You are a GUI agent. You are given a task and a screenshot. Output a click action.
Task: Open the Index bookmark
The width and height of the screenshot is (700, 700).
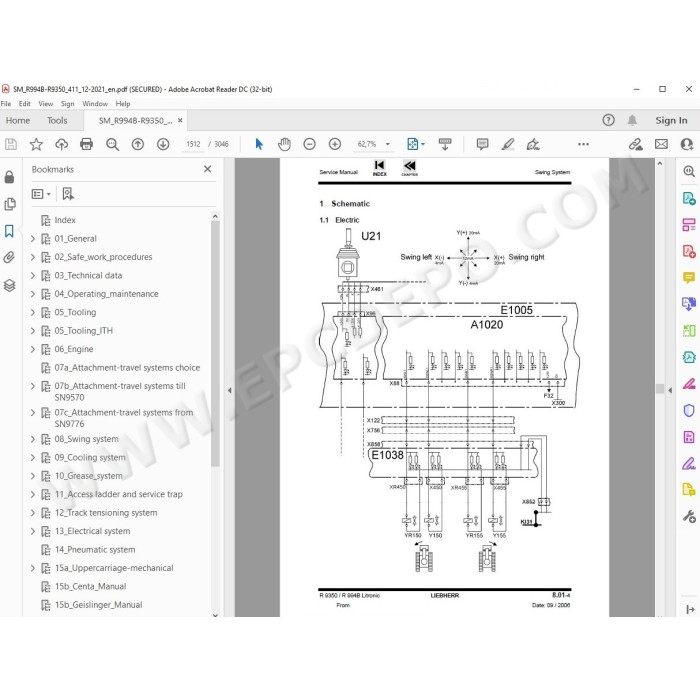coord(65,220)
